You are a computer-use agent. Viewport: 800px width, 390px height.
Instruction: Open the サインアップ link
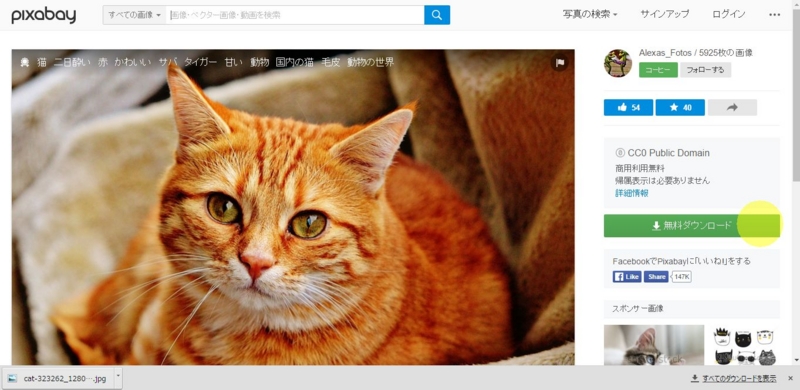(665, 14)
